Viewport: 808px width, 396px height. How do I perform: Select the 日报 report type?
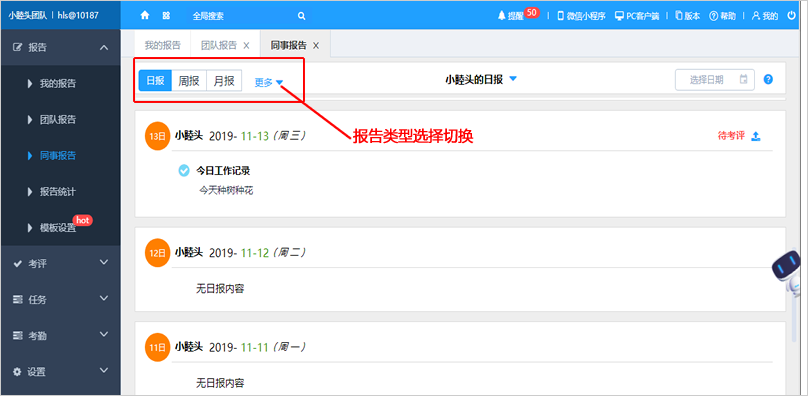tap(155, 81)
